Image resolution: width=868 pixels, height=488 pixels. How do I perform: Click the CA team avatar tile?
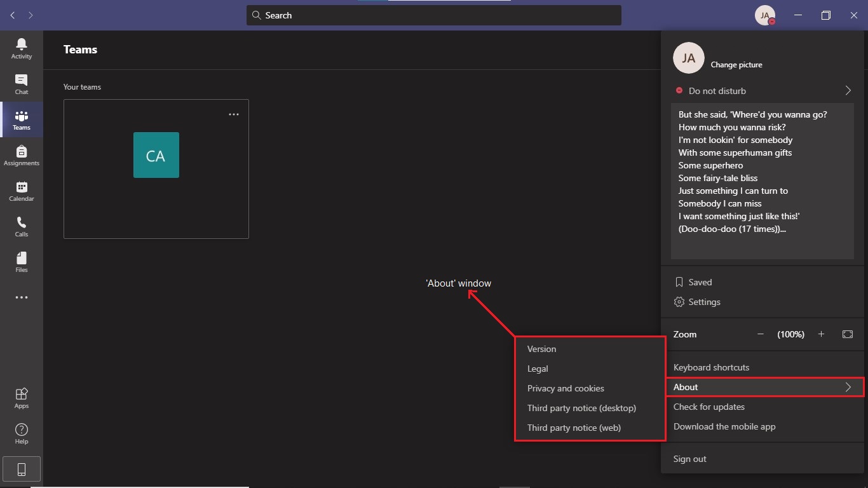[x=156, y=155]
